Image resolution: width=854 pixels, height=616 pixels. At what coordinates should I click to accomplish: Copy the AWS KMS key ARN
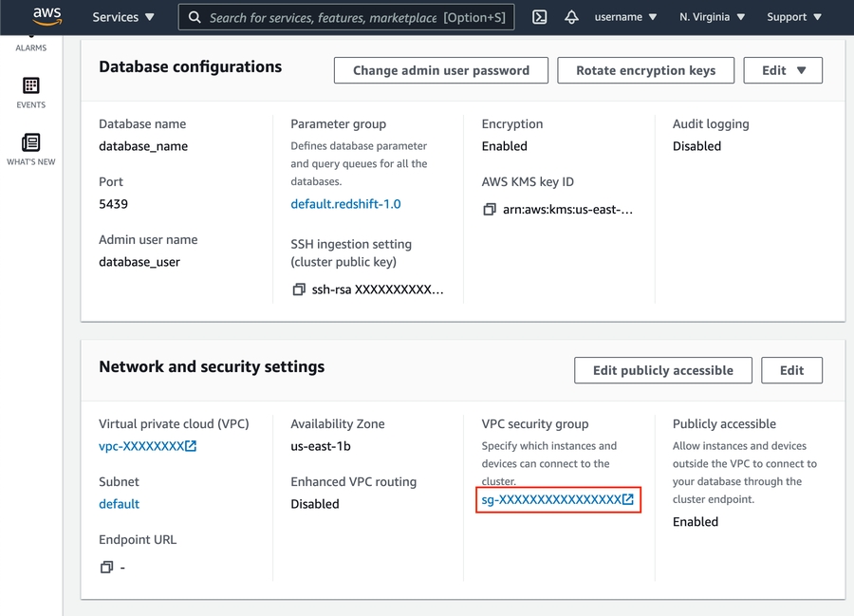pyautogui.click(x=490, y=210)
